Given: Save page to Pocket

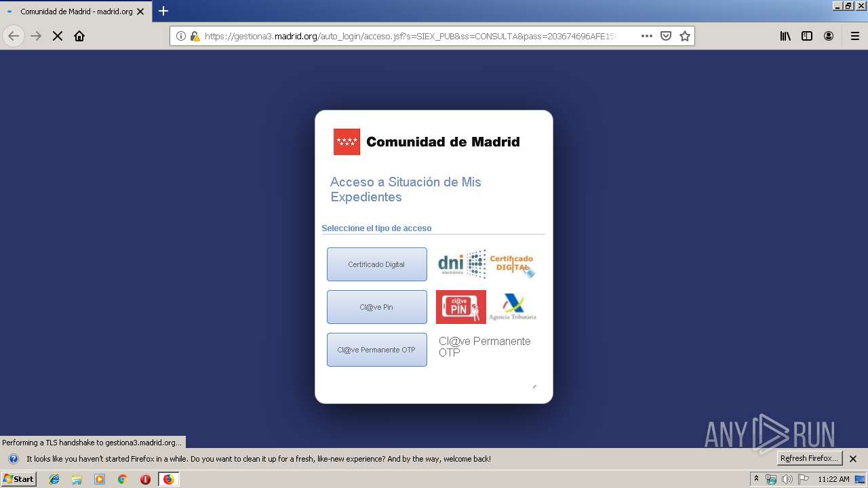Looking at the screenshot, I should point(666,36).
